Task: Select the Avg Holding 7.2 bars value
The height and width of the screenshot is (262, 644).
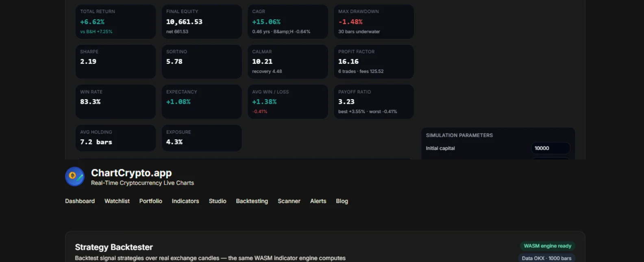Action: point(96,142)
